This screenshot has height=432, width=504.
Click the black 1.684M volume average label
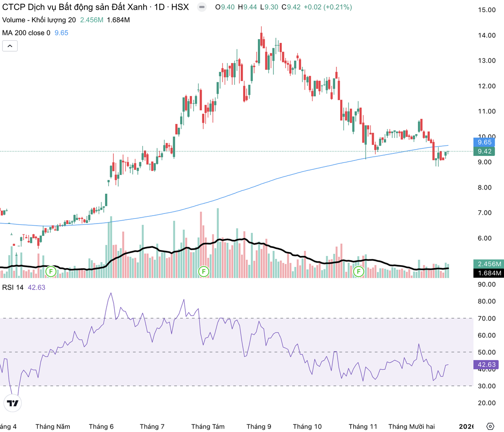click(489, 273)
